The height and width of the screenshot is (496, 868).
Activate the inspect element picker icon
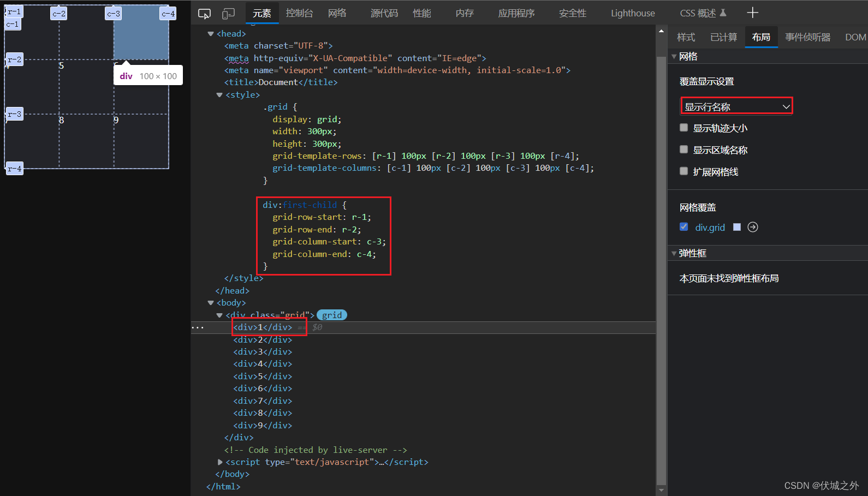(205, 14)
